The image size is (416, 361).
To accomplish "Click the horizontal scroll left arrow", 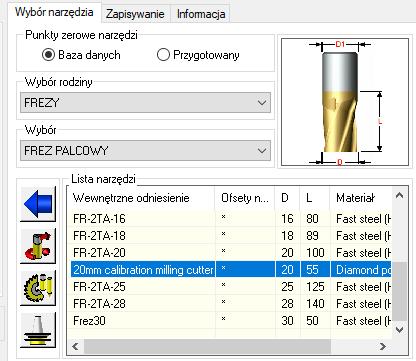I will pyautogui.click(x=76, y=346).
